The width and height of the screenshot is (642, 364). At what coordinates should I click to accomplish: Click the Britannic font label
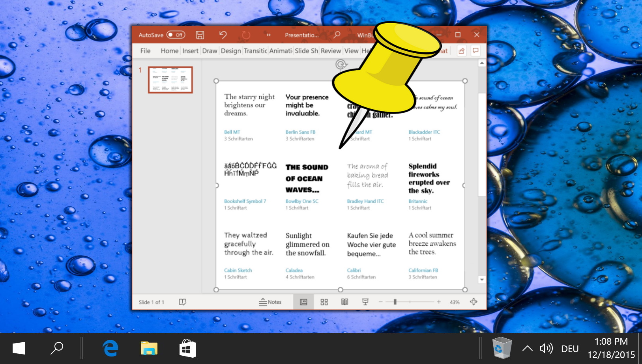418,201
